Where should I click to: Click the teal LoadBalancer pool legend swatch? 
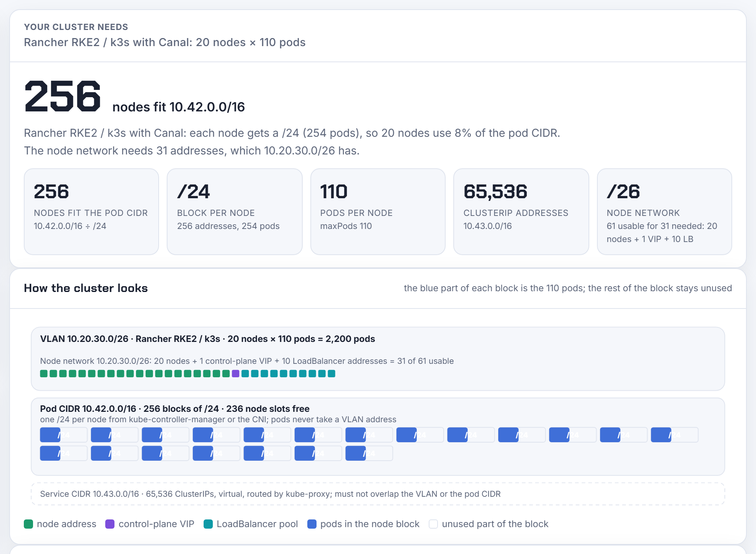point(208,524)
